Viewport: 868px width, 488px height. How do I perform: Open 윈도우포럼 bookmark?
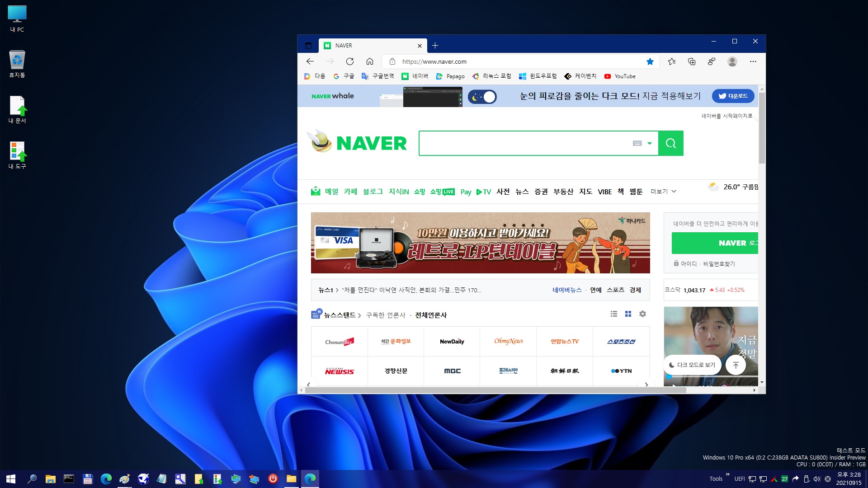tap(538, 76)
